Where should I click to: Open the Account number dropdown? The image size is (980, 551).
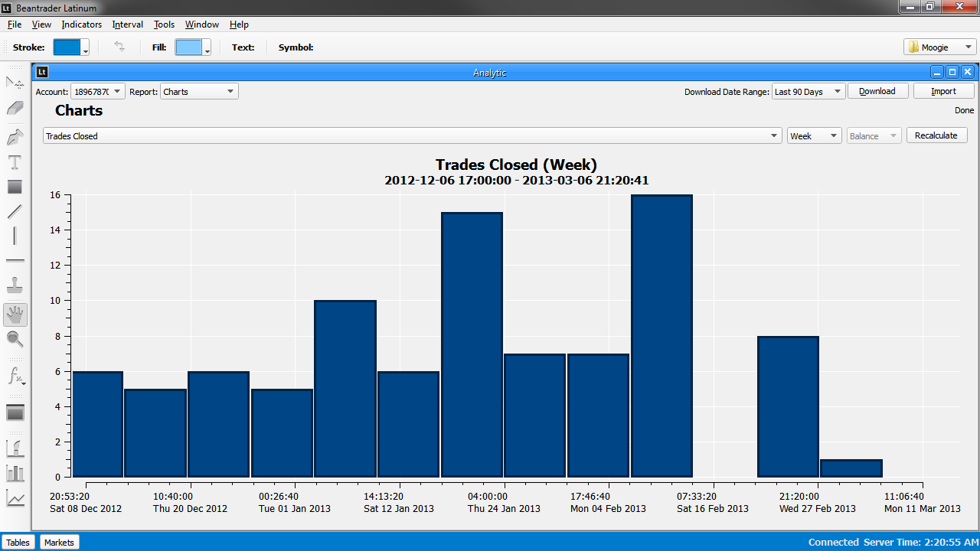(x=98, y=91)
